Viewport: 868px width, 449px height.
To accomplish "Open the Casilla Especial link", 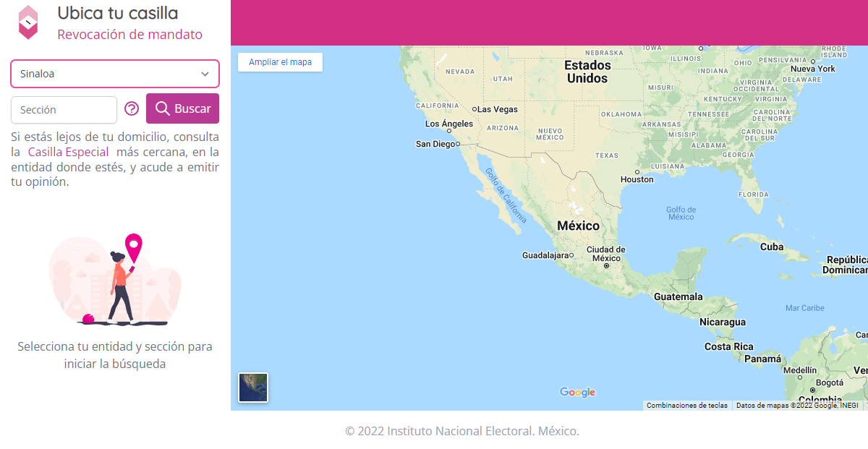I will pyautogui.click(x=68, y=152).
